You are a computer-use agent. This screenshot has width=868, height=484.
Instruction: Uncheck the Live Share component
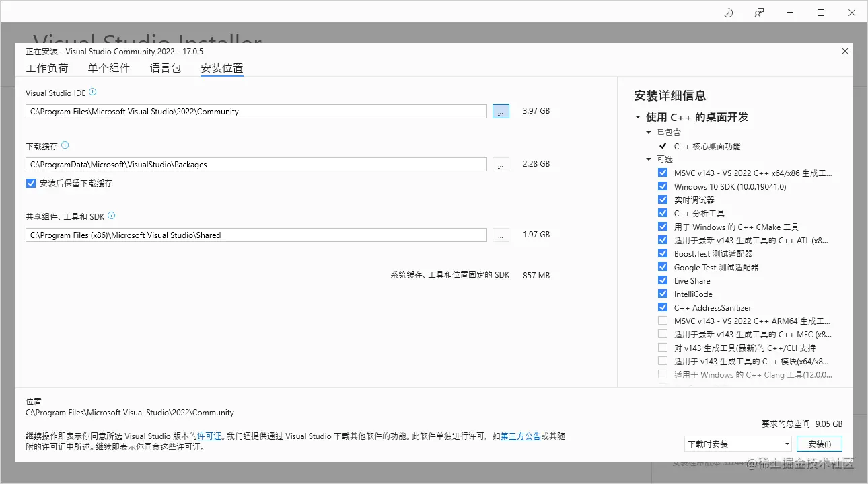tap(663, 280)
